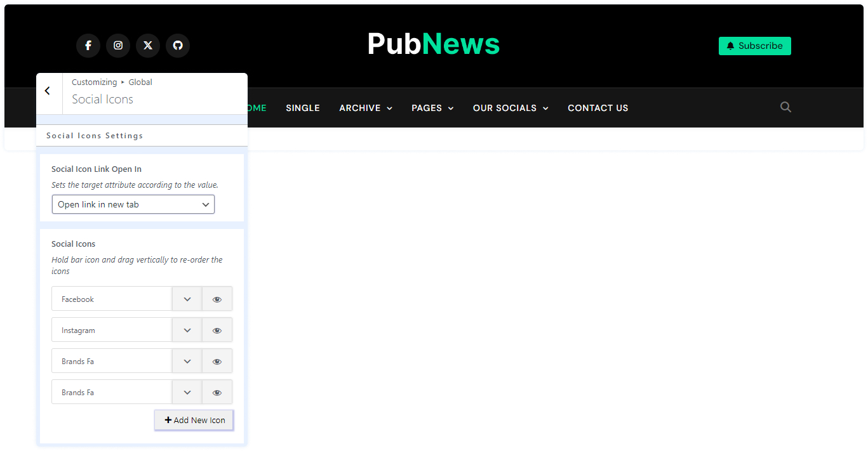Click the search magnifier icon
The width and height of the screenshot is (868, 451).
click(785, 107)
